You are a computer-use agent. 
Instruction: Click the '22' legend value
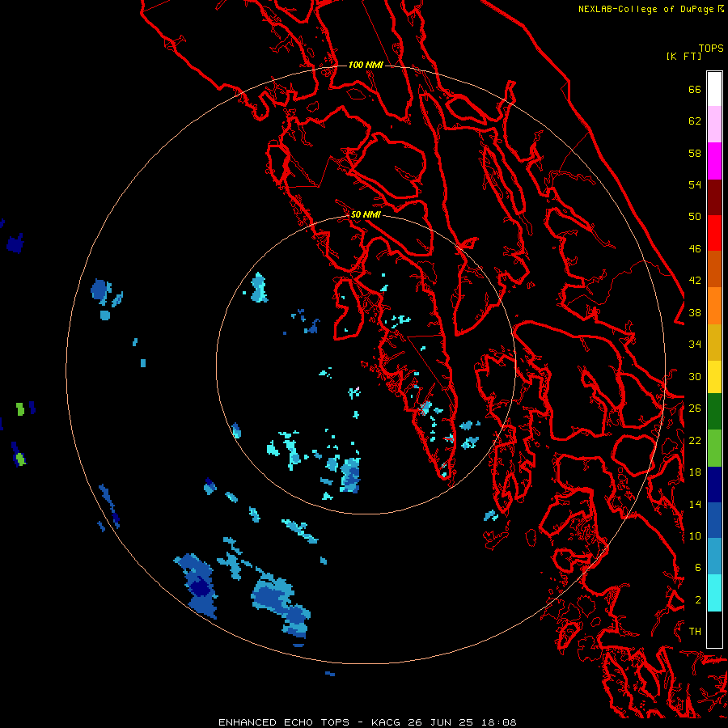click(695, 440)
